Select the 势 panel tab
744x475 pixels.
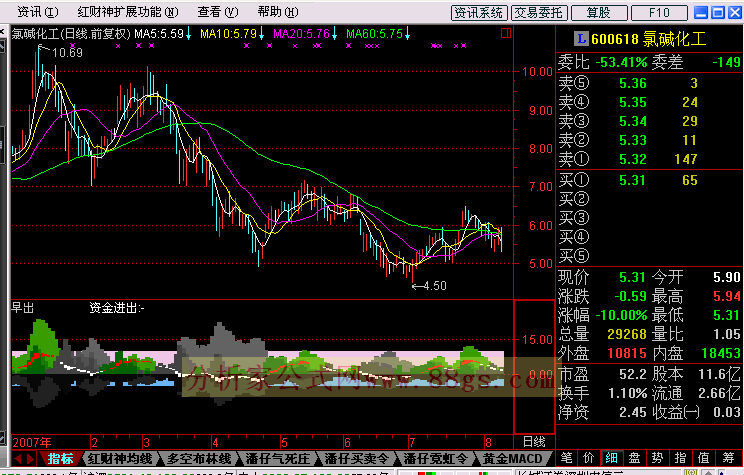pos(657,458)
